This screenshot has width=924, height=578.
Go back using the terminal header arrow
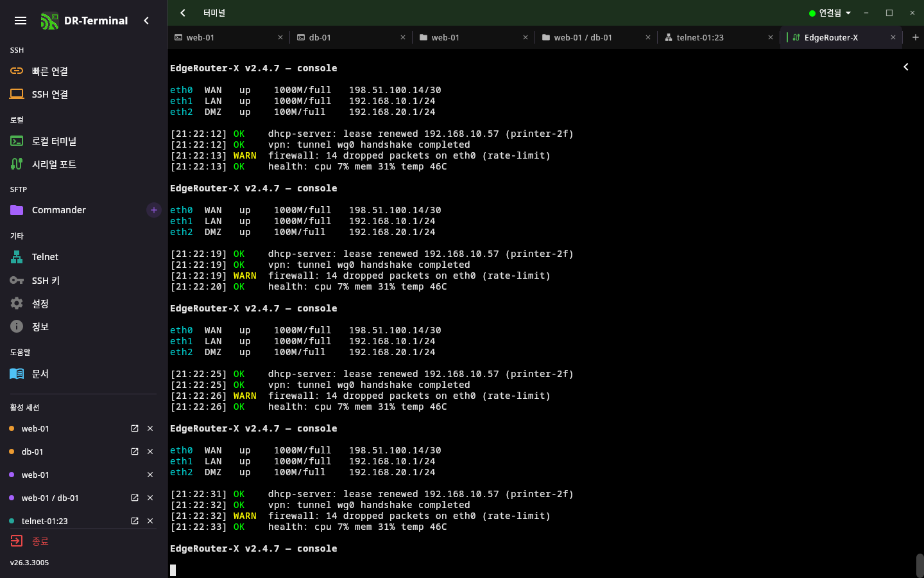tap(183, 13)
